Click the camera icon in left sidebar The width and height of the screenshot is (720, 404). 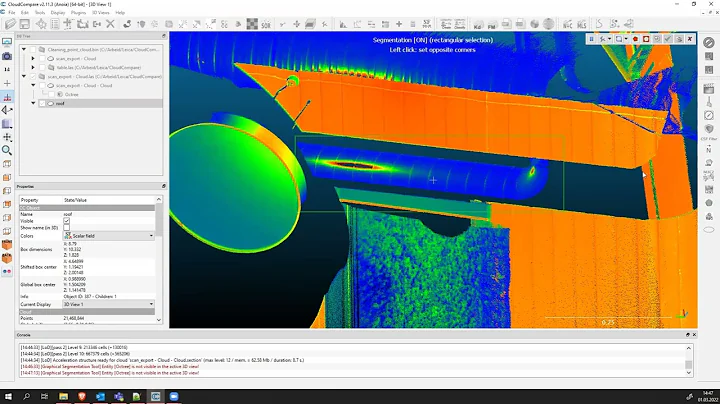coord(7,56)
